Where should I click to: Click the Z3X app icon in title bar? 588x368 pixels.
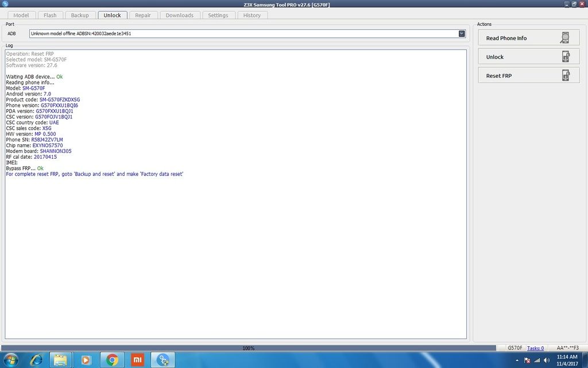[x=5, y=4]
